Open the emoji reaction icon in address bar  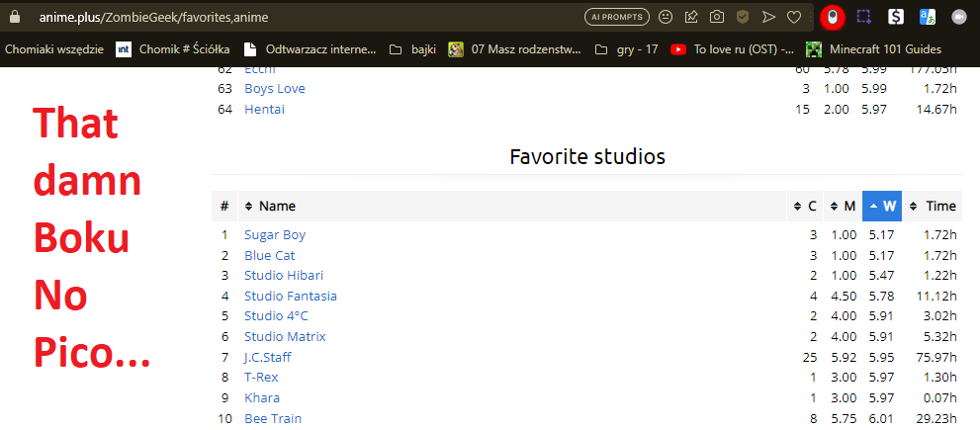coord(666,17)
